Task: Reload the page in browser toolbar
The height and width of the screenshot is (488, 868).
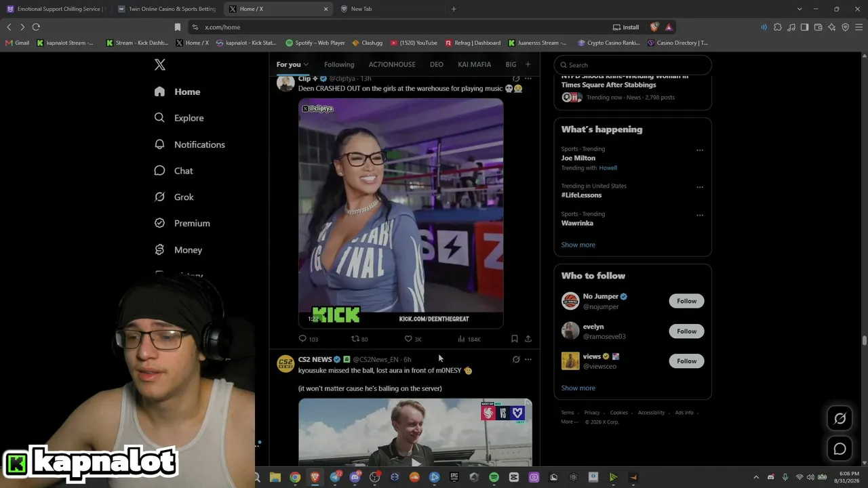Action: click(36, 27)
